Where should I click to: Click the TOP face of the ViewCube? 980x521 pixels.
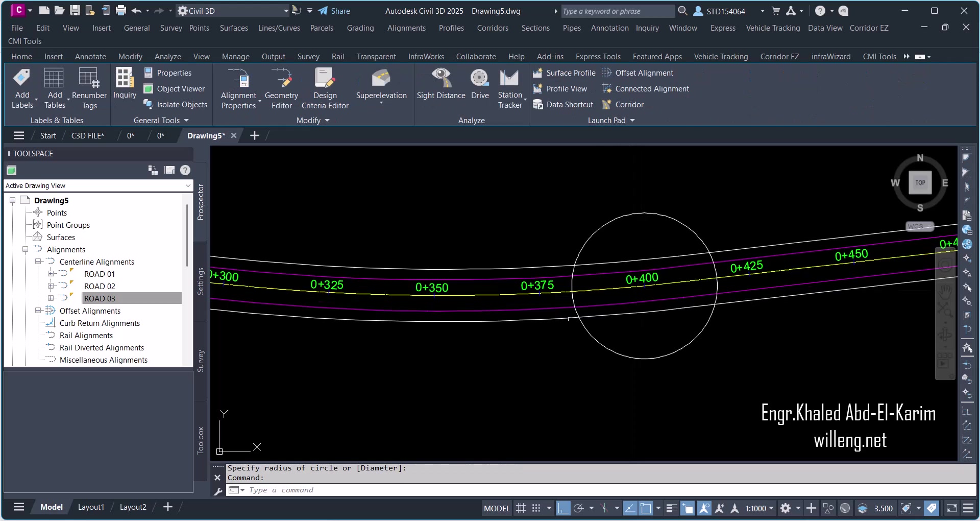tap(920, 183)
